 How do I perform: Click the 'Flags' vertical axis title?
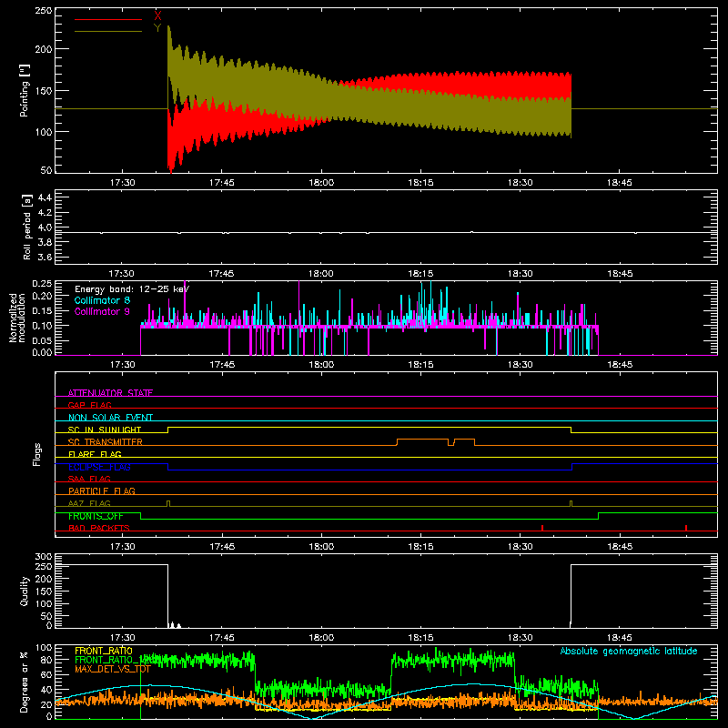point(36,454)
